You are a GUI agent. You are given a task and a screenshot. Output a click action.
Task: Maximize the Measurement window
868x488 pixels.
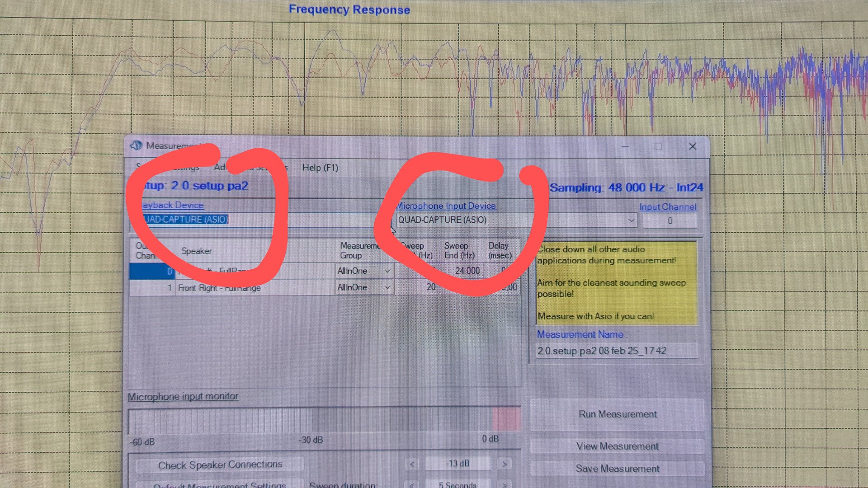pos(658,146)
